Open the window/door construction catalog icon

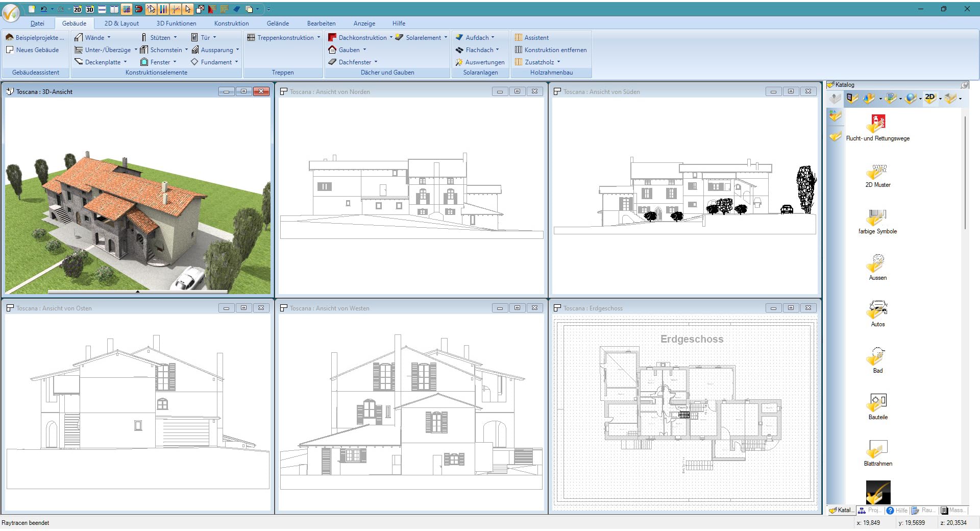click(852, 99)
